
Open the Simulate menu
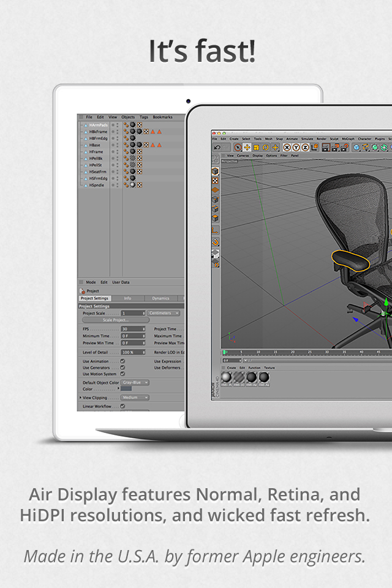click(307, 139)
